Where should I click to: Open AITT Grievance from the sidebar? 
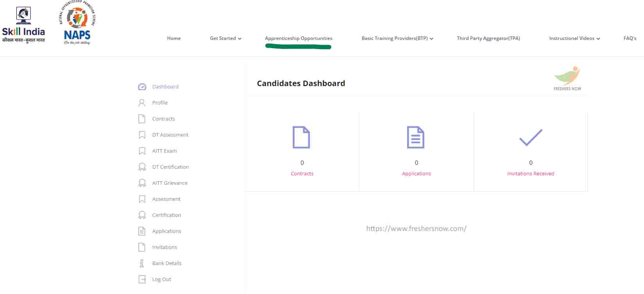click(x=170, y=183)
